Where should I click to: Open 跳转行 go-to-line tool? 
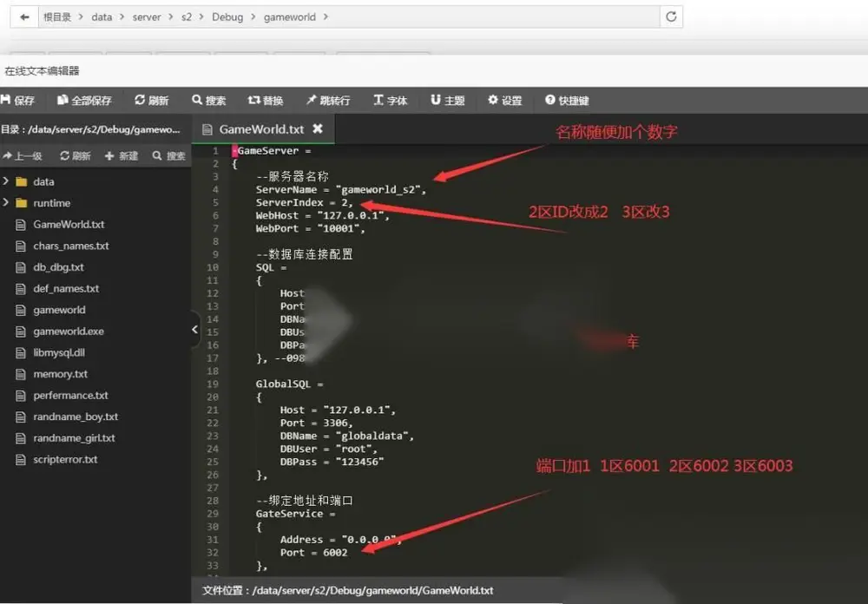point(328,100)
